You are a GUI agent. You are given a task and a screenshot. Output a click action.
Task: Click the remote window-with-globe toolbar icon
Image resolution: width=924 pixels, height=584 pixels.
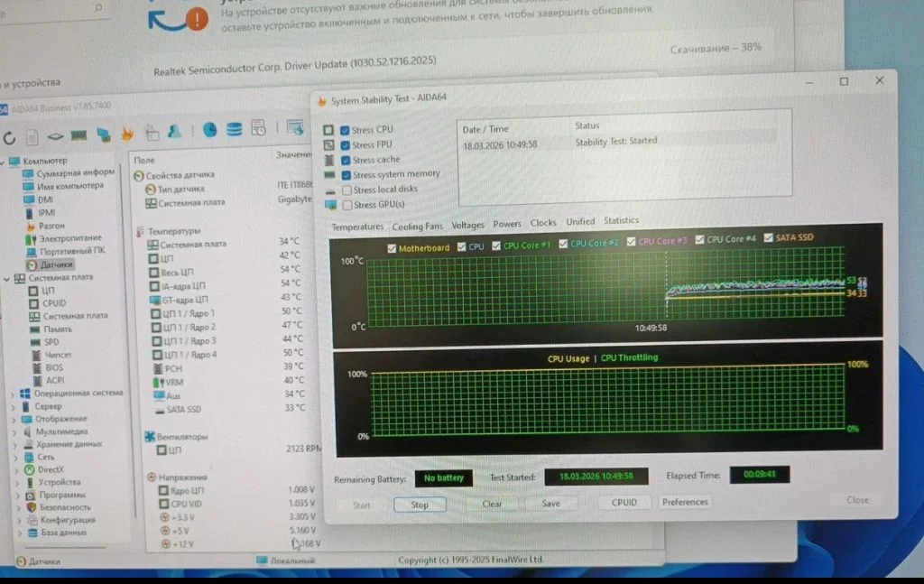[x=295, y=126]
